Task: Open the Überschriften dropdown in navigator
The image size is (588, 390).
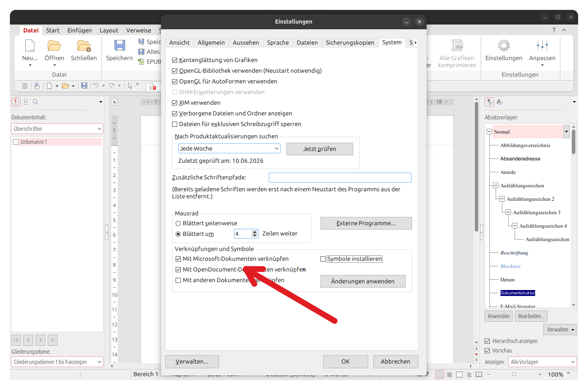Action: [57, 129]
